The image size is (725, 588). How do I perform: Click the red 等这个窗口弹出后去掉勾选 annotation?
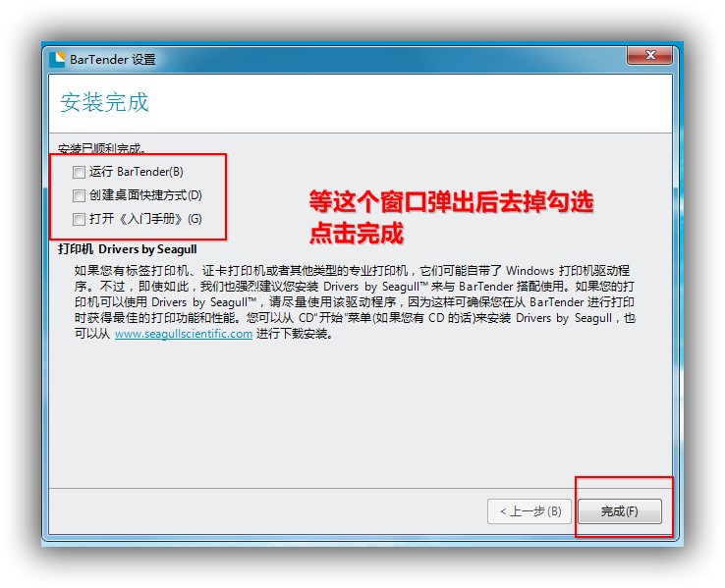coord(451,203)
